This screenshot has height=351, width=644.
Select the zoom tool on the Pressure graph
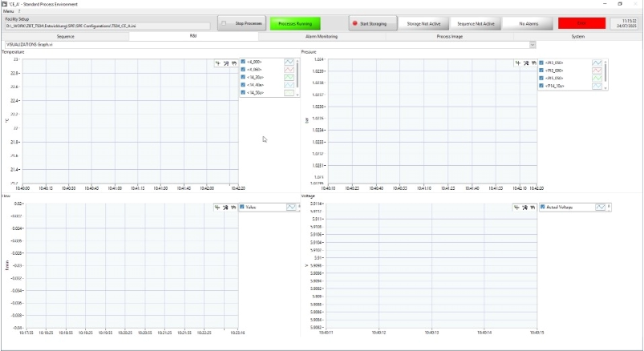click(525, 63)
